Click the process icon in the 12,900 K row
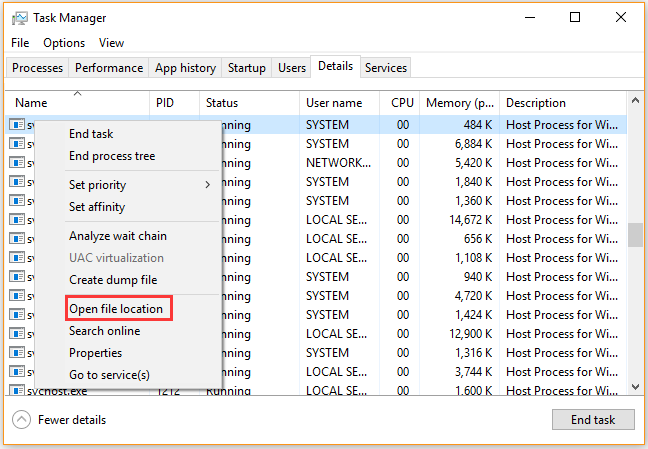Screen dimensions: 648x449 [17, 334]
